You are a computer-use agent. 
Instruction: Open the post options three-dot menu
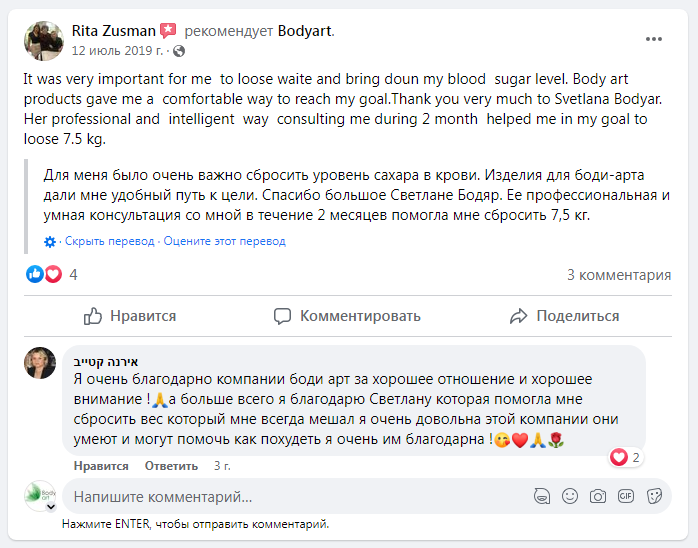[x=654, y=39]
